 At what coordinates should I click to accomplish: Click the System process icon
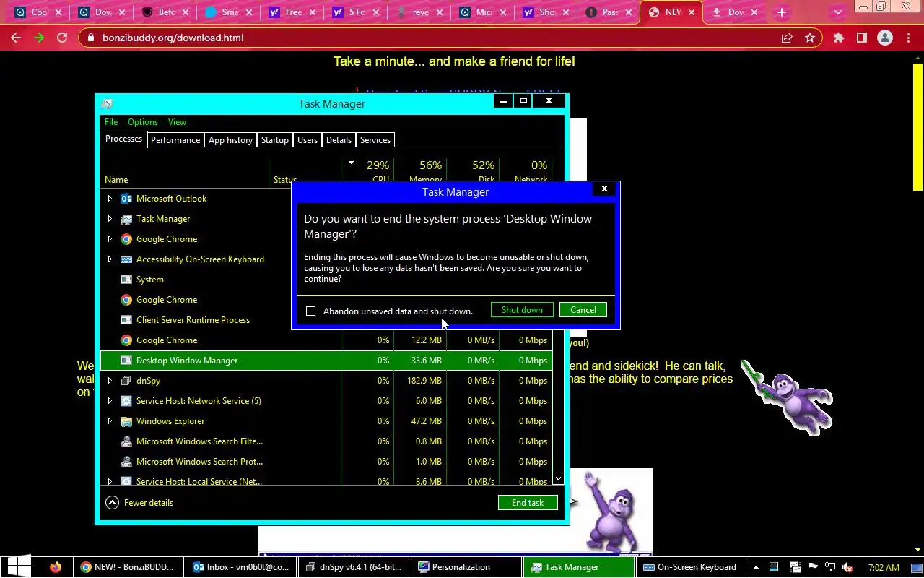point(126,280)
